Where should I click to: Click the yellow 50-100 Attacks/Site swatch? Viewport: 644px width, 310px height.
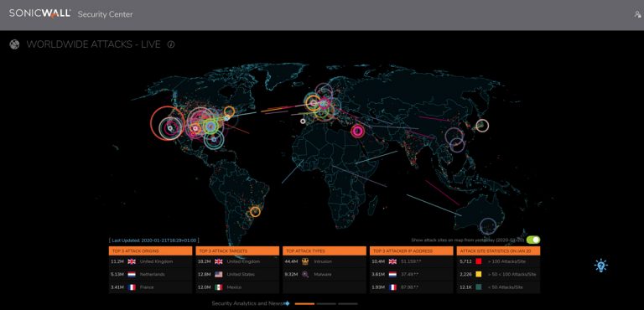click(478, 274)
